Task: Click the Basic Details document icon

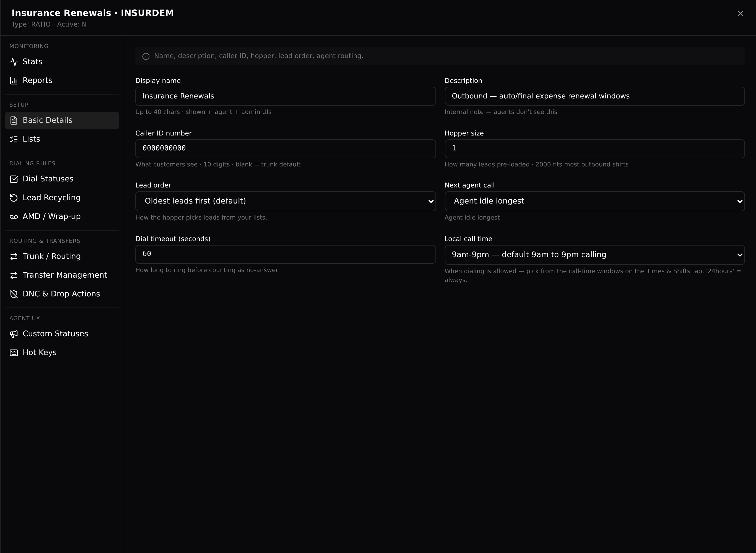Action: tap(14, 120)
